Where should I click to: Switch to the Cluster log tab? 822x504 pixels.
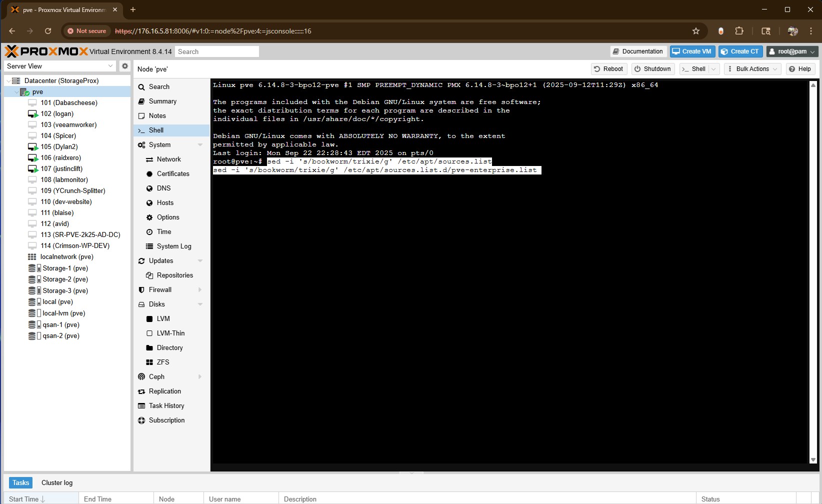point(57,483)
